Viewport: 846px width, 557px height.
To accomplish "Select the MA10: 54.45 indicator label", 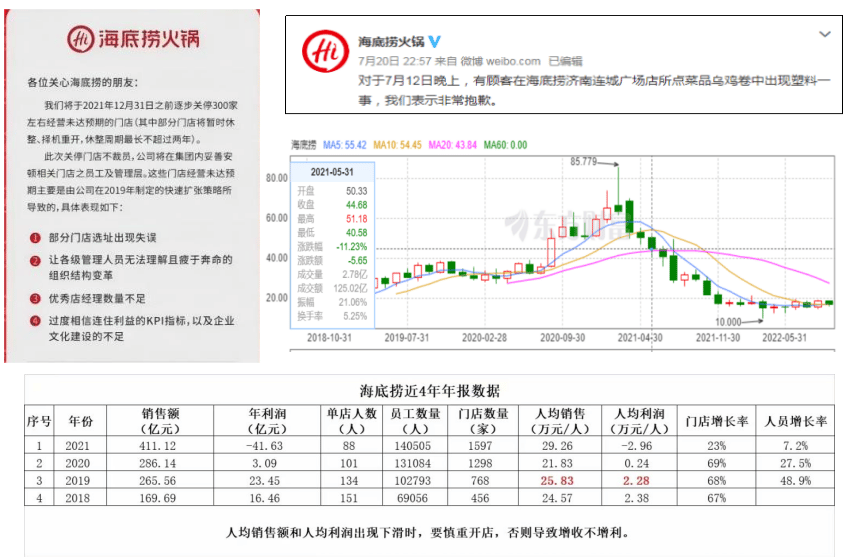I will (x=398, y=145).
